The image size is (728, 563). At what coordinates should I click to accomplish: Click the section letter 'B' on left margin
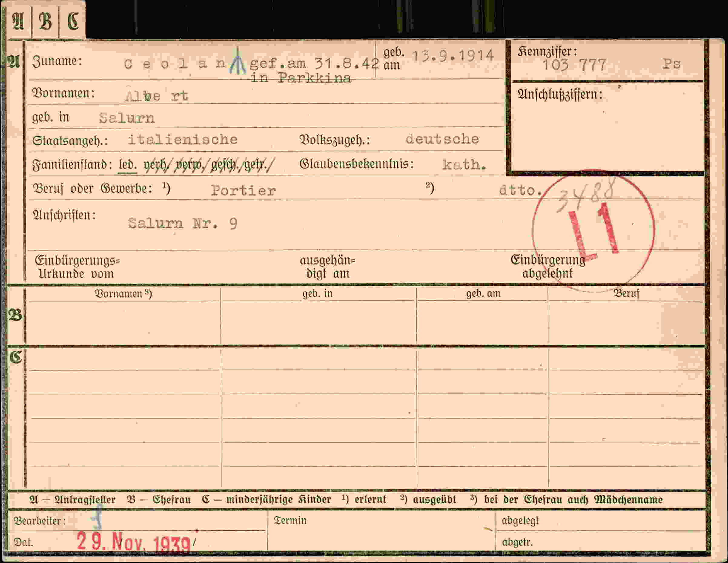[15, 315]
